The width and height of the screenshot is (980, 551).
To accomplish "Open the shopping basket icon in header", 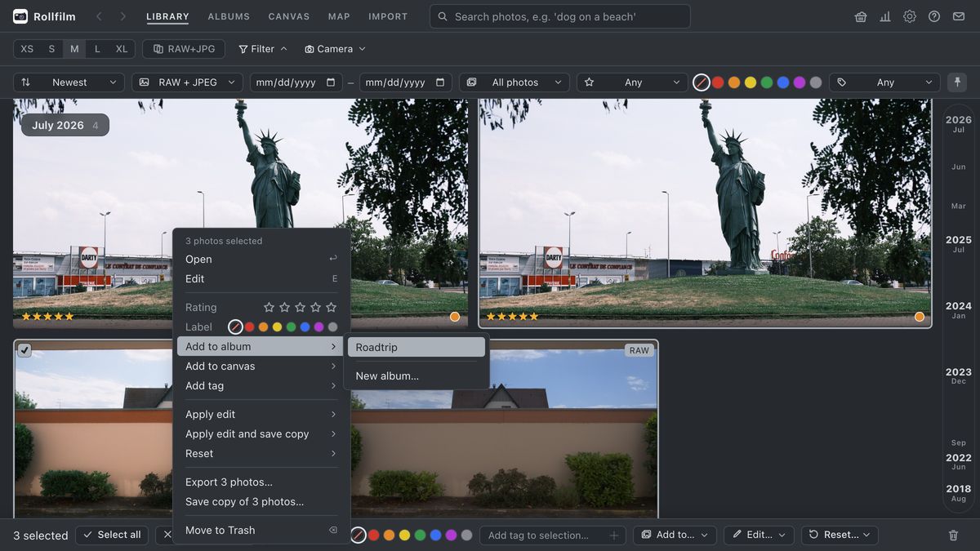I will [x=861, y=16].
